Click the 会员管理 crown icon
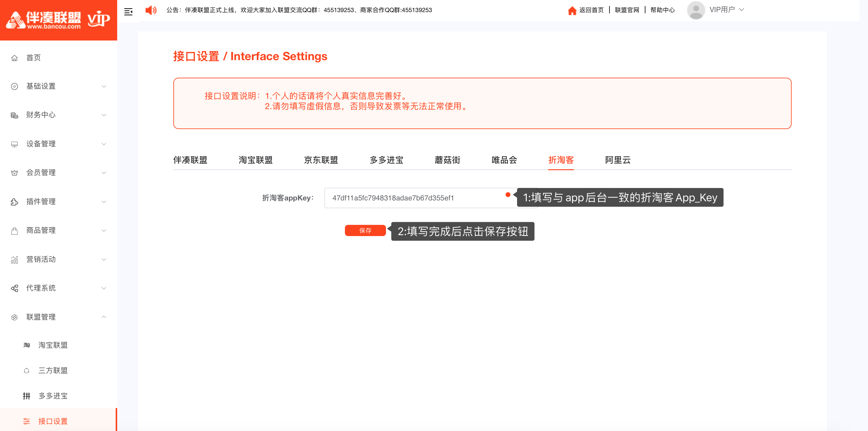The image size is (868, 431). [14, 173]
